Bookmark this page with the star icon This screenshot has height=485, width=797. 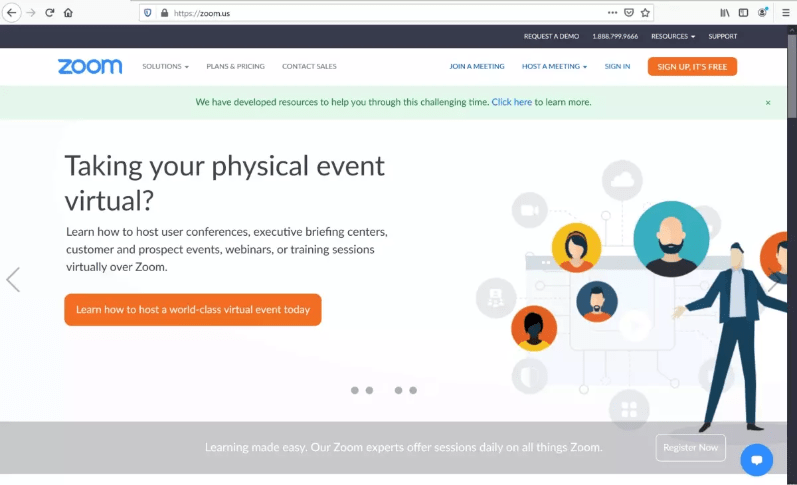tap(645, 13)
